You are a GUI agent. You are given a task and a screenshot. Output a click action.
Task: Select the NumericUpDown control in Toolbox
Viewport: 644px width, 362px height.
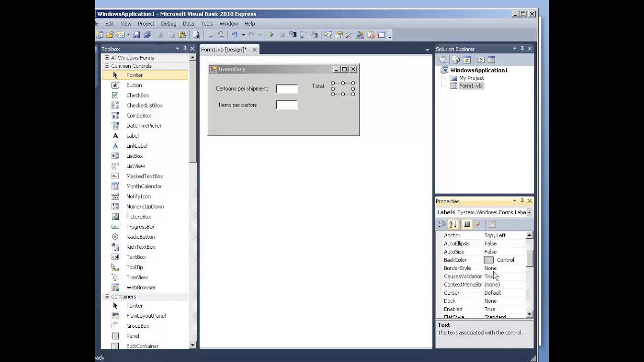pyautogui.click(x=144, y=207)
